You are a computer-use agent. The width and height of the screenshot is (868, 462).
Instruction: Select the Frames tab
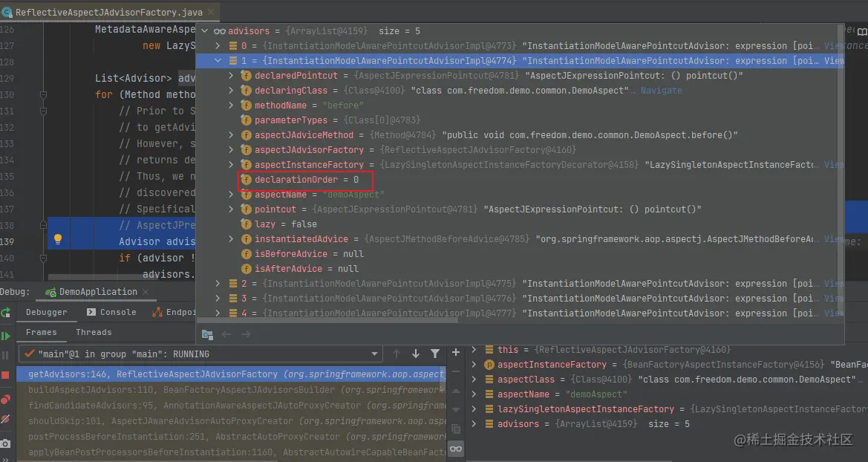[42, 332]
